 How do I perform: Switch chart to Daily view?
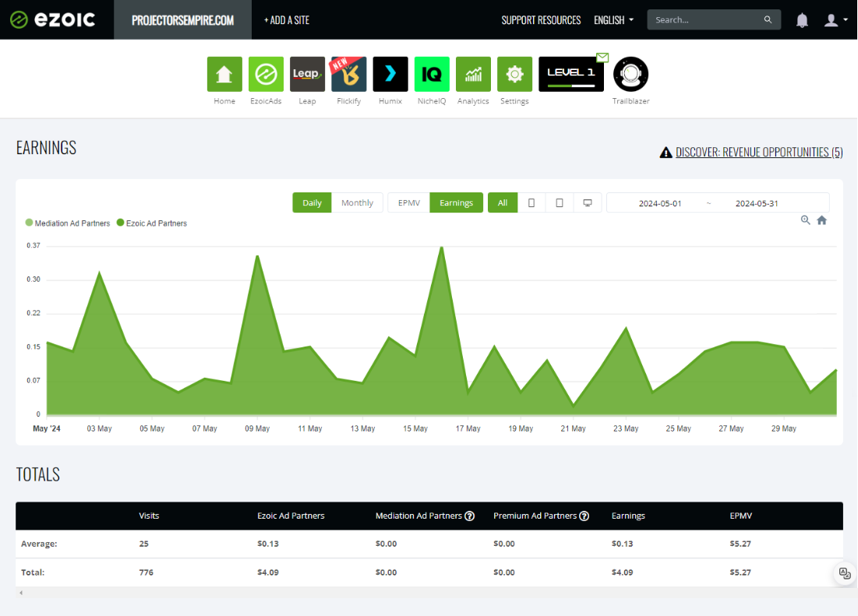pyautogui.click(x=312, y=202)
